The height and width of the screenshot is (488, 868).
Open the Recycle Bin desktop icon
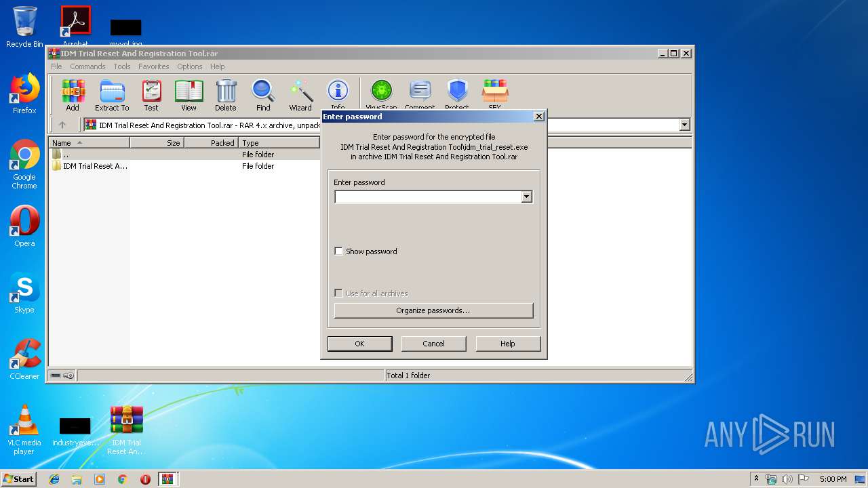point(24,27)
